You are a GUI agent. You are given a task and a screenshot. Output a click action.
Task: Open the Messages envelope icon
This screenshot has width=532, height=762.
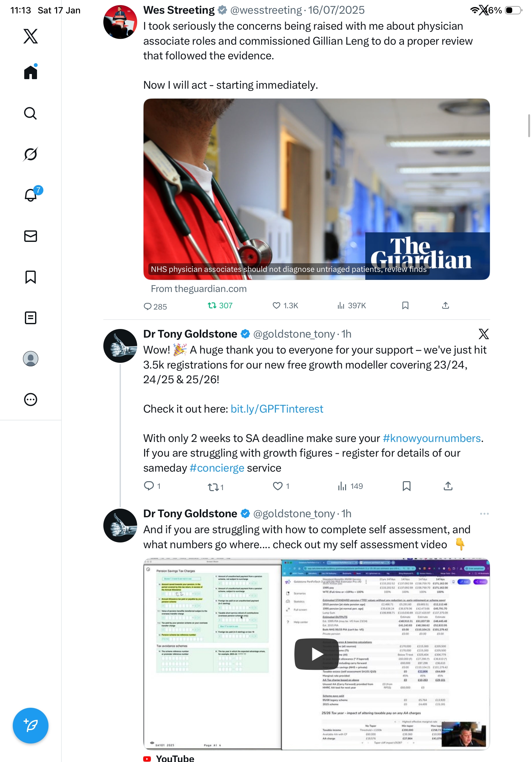31,236
